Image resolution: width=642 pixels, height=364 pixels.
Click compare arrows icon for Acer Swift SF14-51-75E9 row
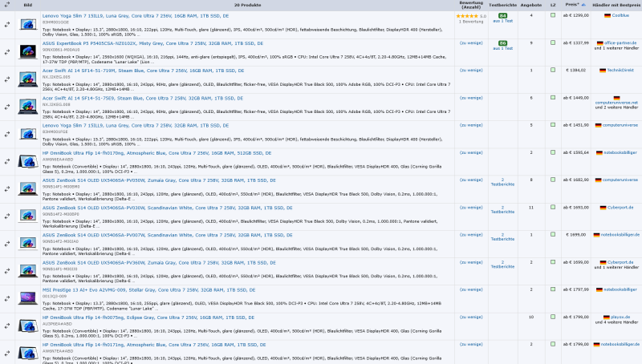7,107
